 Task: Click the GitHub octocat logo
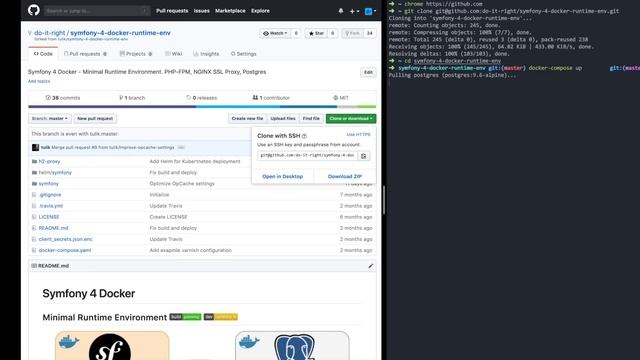(x=34, y=10)
